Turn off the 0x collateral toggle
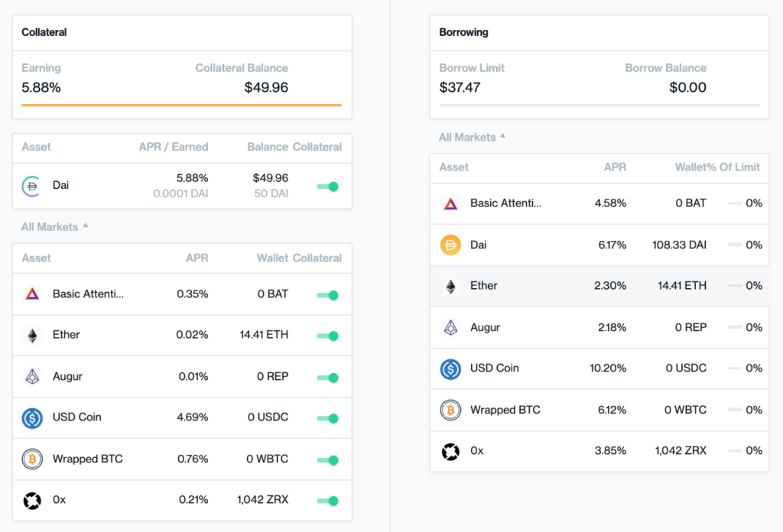Viewport: 783px width, 532px height. tap(328, 501)
